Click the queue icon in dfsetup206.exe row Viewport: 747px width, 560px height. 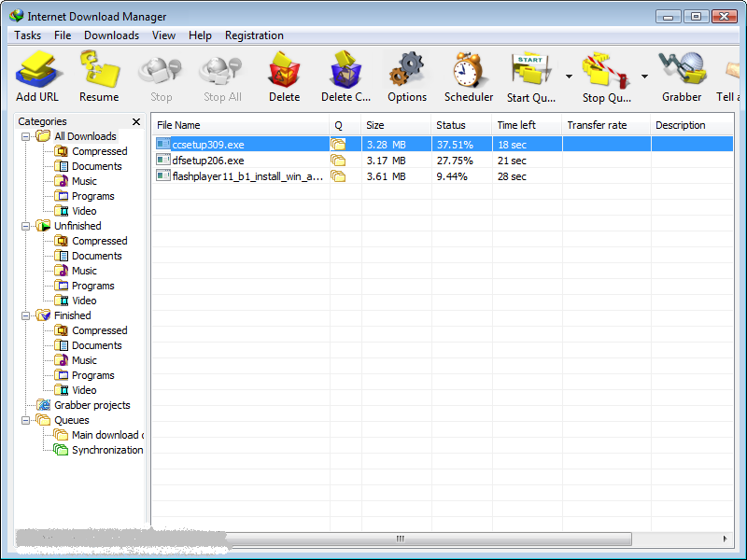(338, 160)
